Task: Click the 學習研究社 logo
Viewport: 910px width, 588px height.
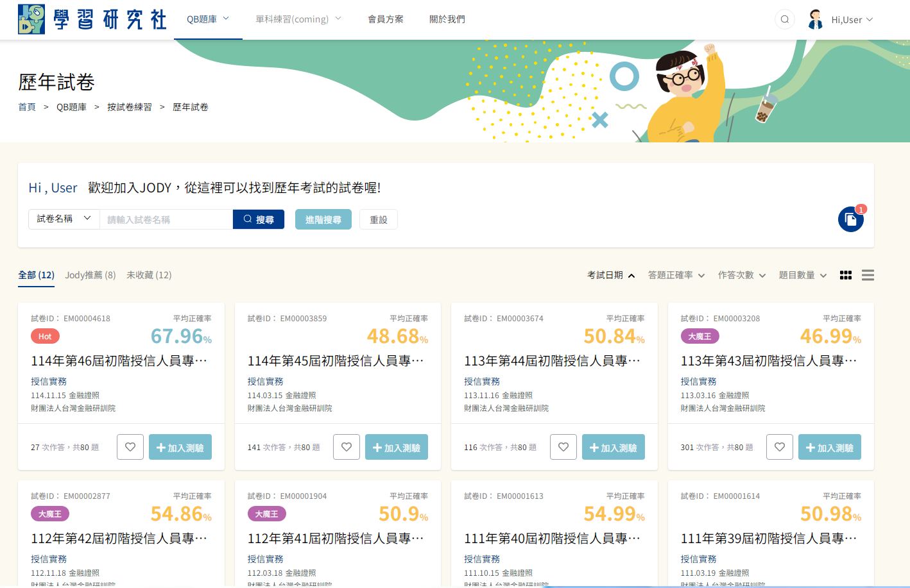Action: click(92, 19)
